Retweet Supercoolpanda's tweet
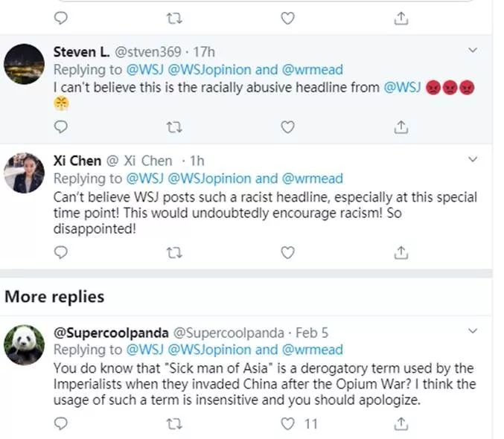Viewport: 504px width, 439px height. 175,424
